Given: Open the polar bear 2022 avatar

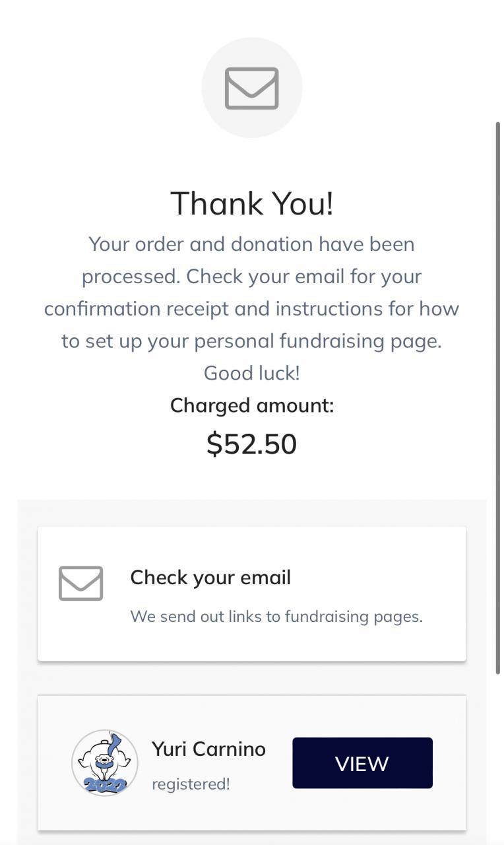Looking at the screenshot, I should click(105, 762).
